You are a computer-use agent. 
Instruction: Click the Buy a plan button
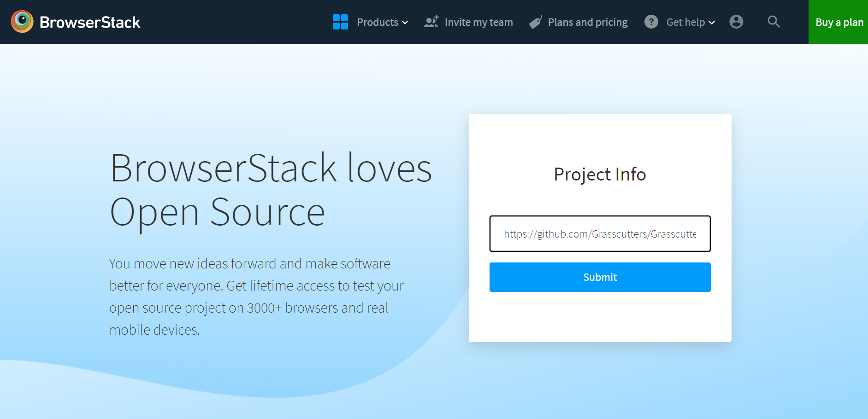838,22
